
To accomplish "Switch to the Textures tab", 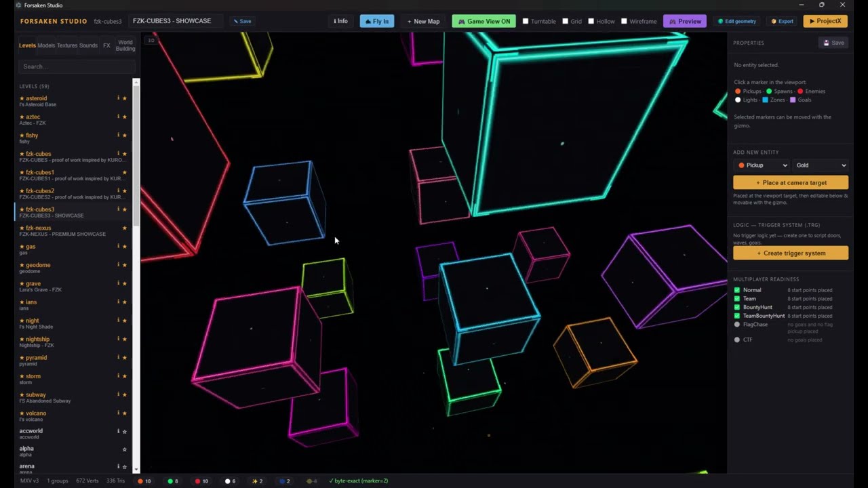I will click(x=67, y=45).
